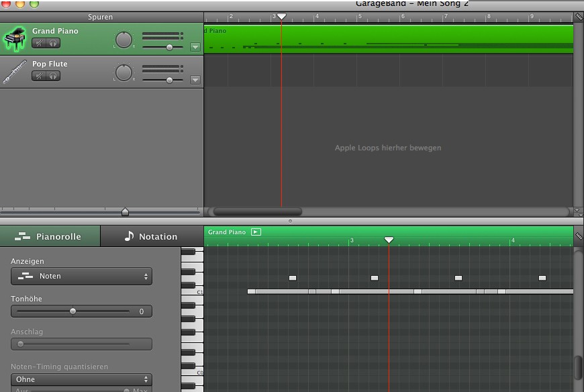
Task: Select the short upper note after bar 4
Action: [x=542, y=278]
